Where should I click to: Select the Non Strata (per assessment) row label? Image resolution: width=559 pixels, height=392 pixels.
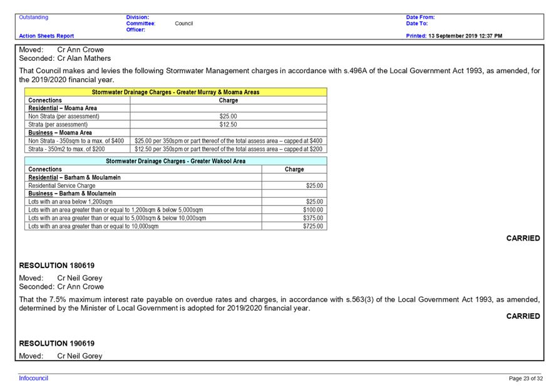pos(64,116)
